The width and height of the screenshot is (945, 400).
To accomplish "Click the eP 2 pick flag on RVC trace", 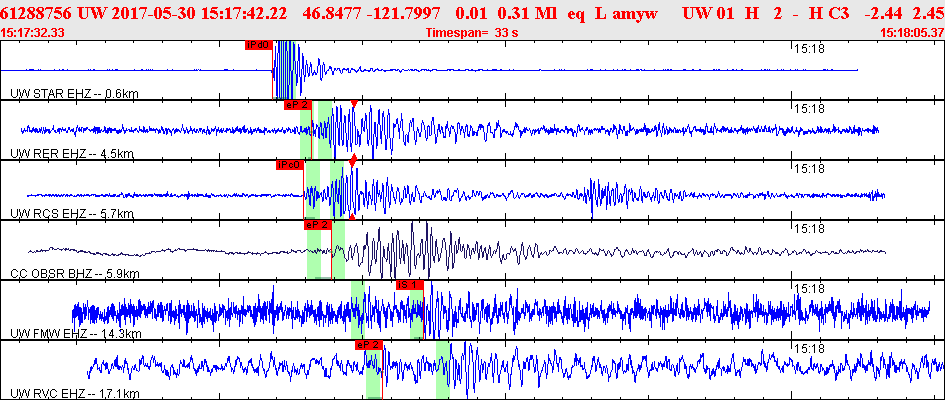I will [369, 345].
